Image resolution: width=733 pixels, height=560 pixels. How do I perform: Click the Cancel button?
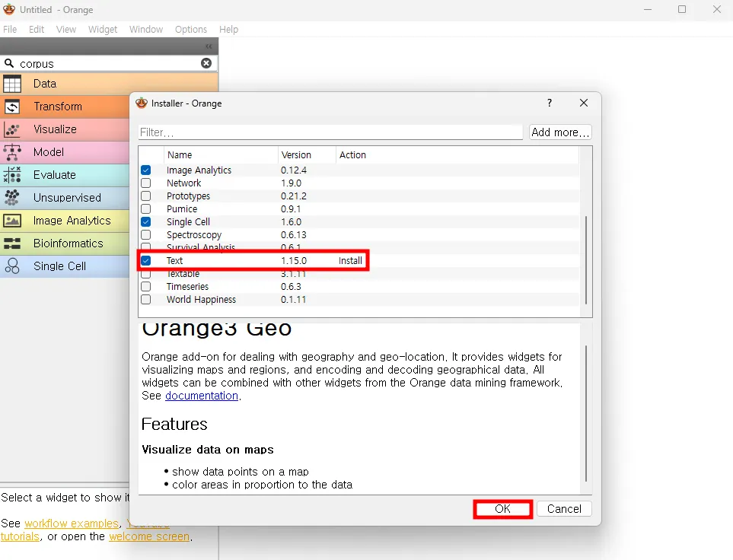pyautogui.click(x=564, y=508)
